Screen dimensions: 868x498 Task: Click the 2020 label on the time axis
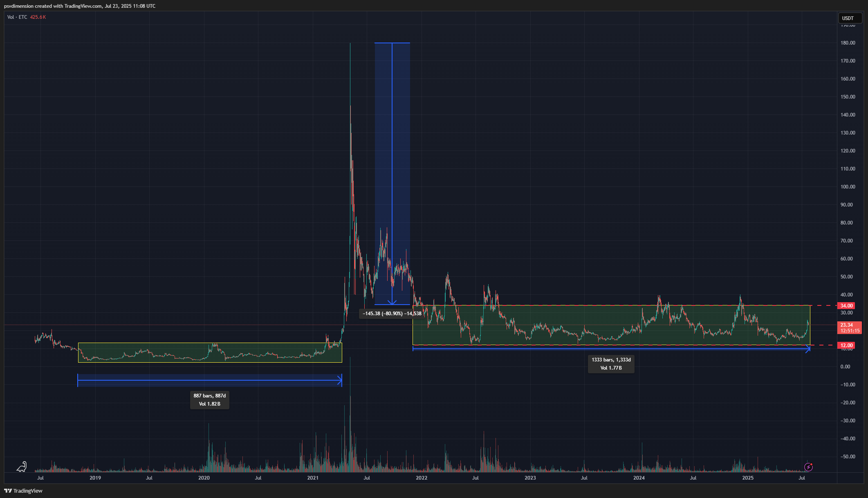[x=204, y=478]
